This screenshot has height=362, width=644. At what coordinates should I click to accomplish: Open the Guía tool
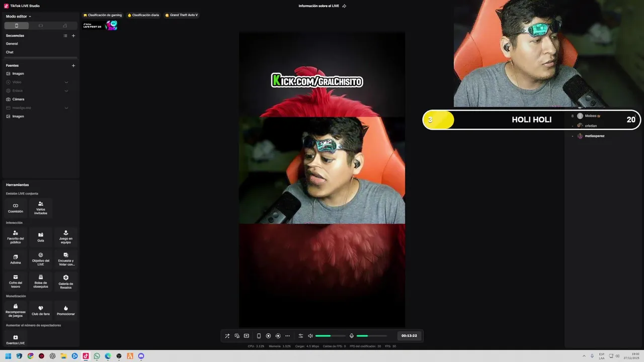pyautogui.click(x=41, y=237)
